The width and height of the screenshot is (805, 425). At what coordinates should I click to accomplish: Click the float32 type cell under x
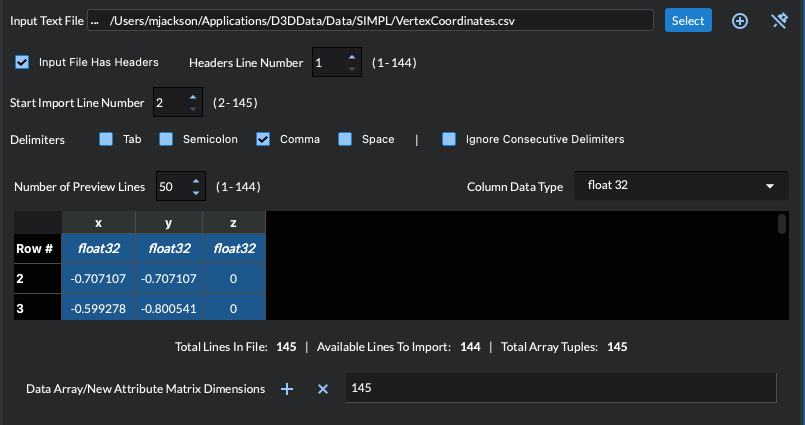[99, 248]
